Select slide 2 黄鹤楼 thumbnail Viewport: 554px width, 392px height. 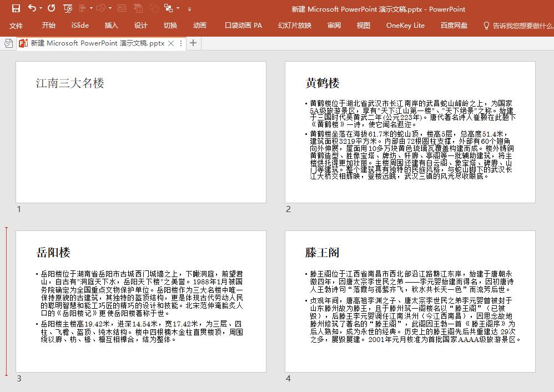409,132
